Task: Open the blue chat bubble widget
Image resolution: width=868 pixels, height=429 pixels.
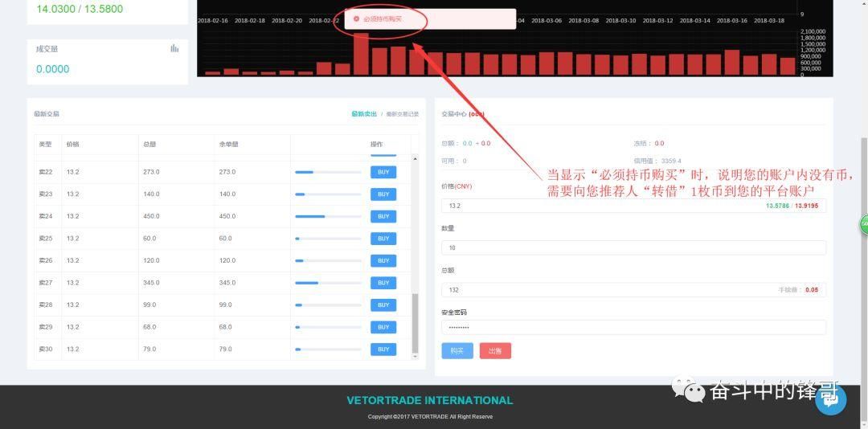Action: 830,398
